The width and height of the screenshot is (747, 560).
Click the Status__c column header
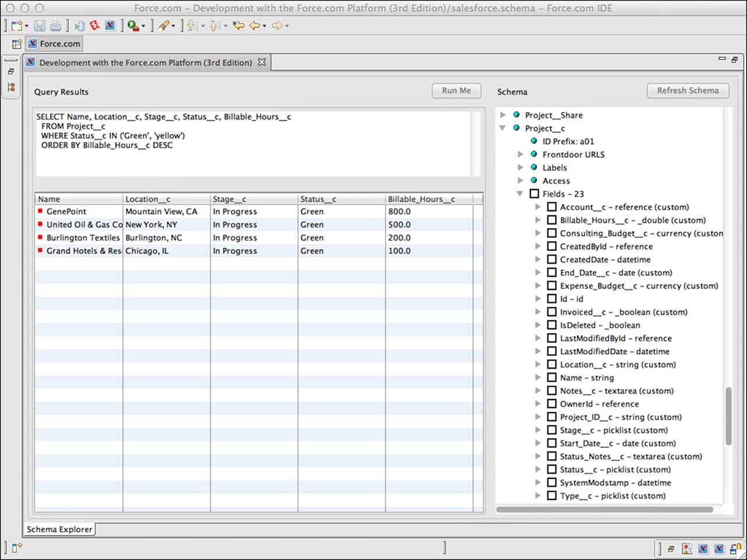(342, 199)
